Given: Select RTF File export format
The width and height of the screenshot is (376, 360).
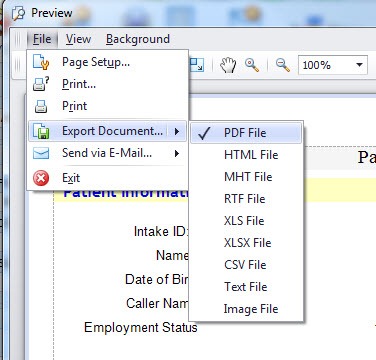Looking at the screenshot, I should click(x=246, y=199).
